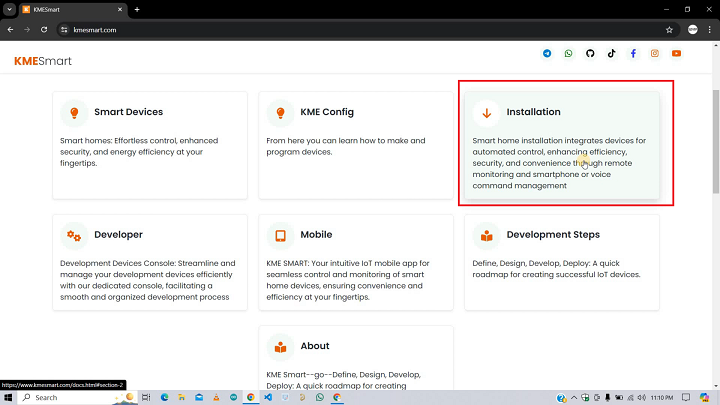Screen dimensions: 720x405
Task: Open the YouTube icon link
Action: (x=676, y=53)
